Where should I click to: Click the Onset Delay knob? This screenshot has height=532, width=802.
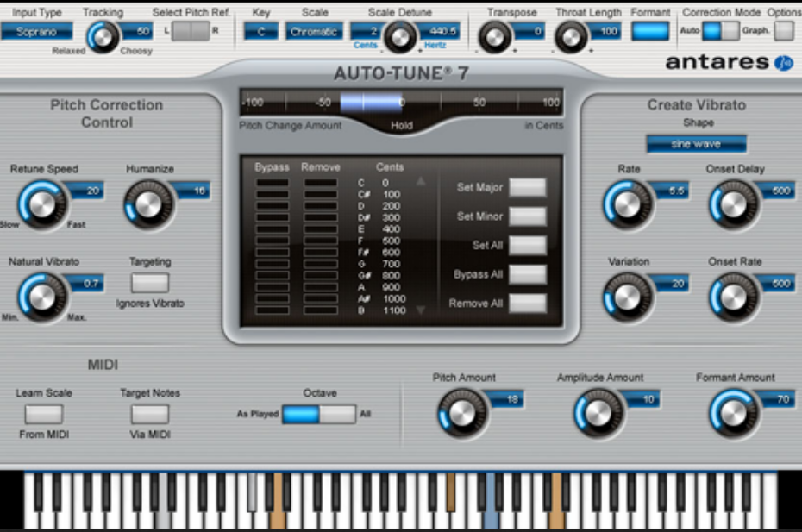click(x=734, y=204)
